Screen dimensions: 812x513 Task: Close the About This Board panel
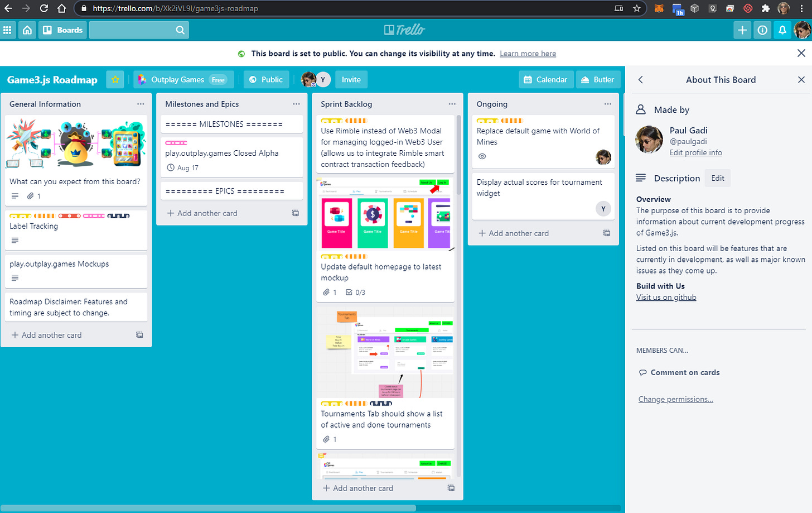click(801, 80)
